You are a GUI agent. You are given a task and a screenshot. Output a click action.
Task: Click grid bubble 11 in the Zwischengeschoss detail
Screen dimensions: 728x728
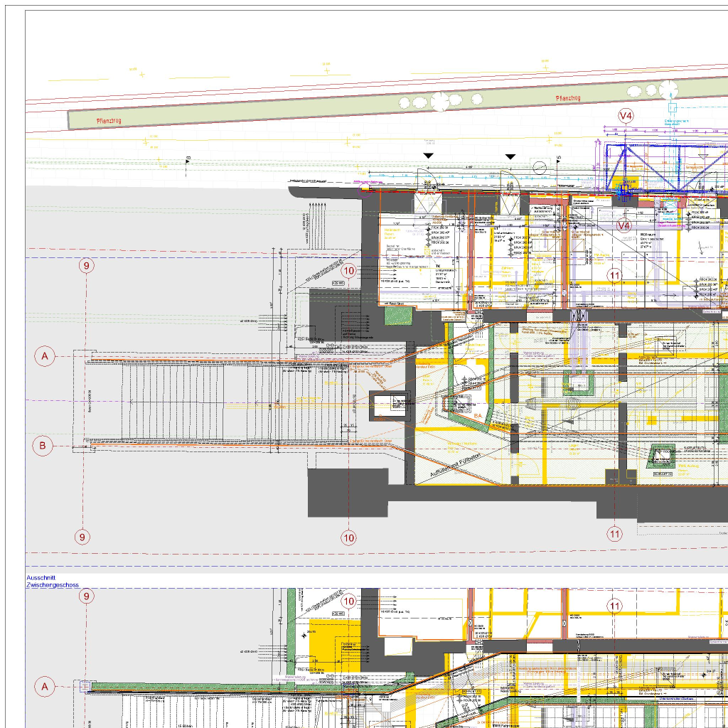pyautogui.click(x=615, y=606)
